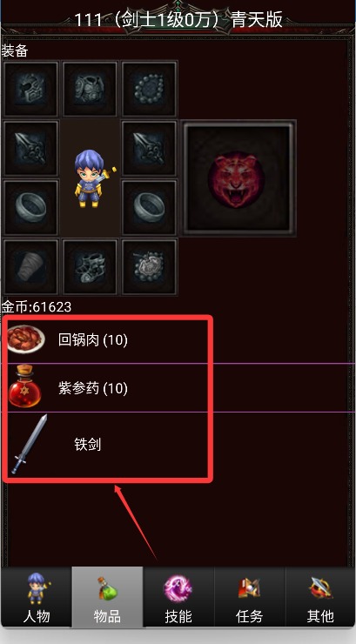Open the right ring slot

point(150,207)
